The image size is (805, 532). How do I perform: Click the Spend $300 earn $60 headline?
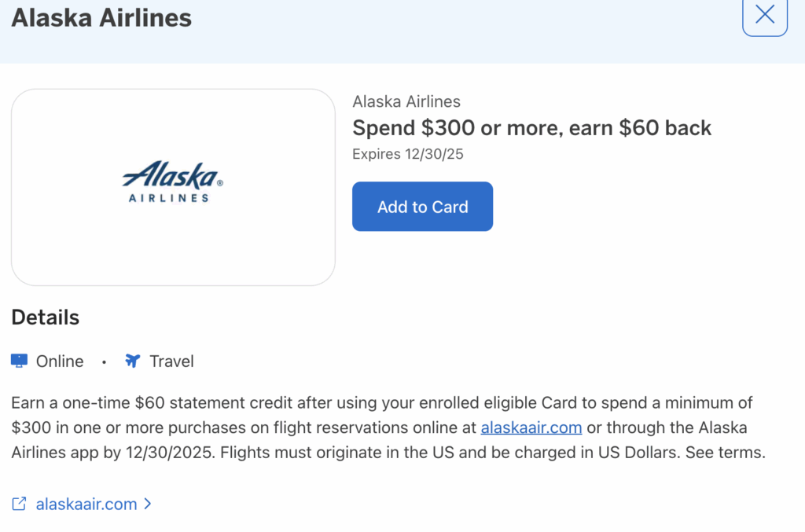click(x=531, y=127)
